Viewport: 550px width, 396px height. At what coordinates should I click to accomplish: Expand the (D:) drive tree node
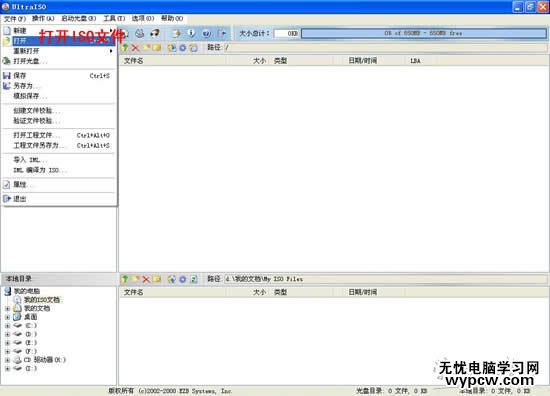click(x=7, y=334)
